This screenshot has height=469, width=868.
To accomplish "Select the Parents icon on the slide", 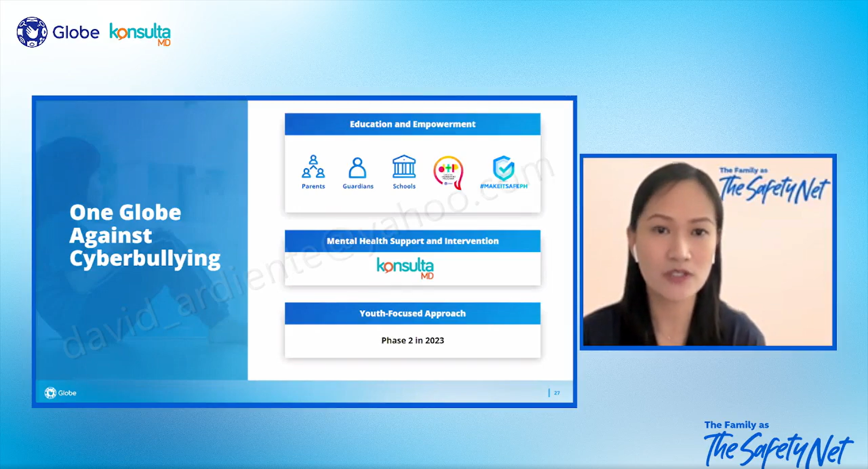I will coord(313,166).
